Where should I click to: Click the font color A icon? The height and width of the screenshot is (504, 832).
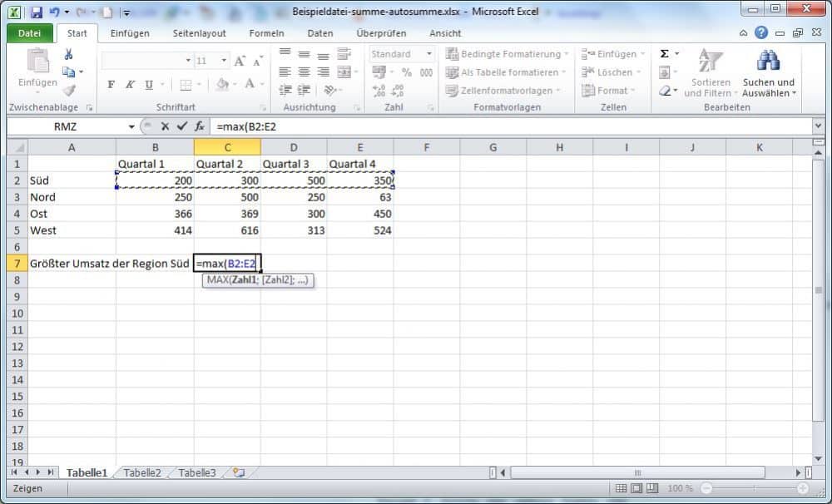[250, 84]
